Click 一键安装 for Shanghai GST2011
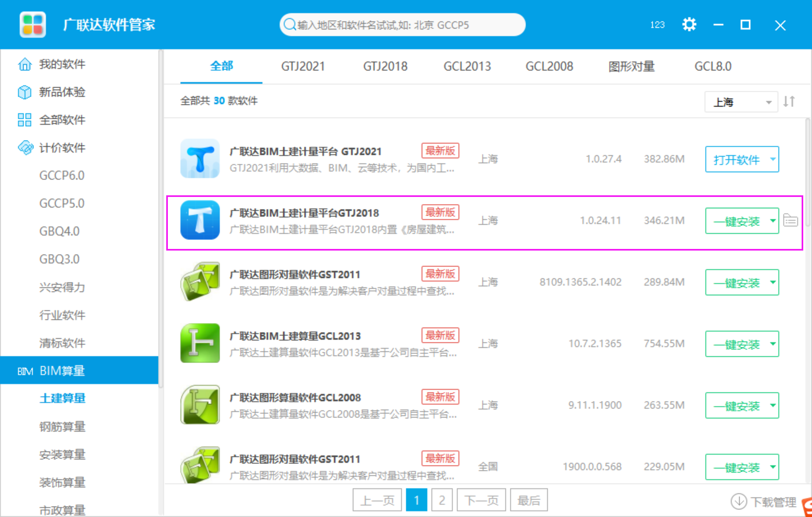Screen dimensions: 812x517 [736, 282]
